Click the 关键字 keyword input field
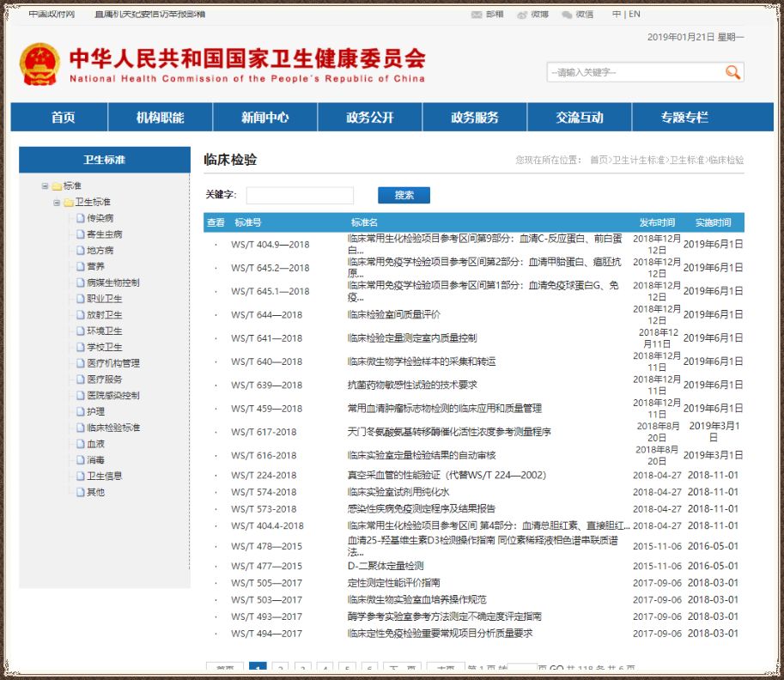 coord(300,196)
